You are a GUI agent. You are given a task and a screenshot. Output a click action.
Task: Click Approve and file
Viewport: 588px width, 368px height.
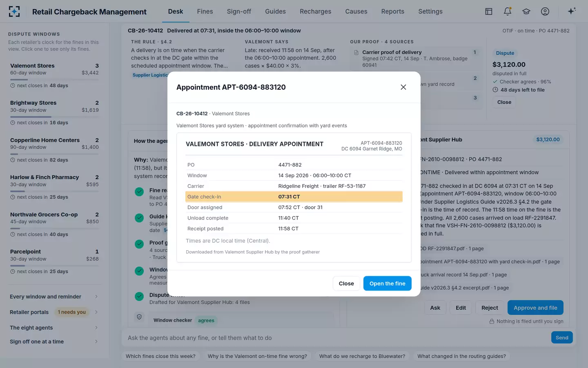[x=535, y=307]
